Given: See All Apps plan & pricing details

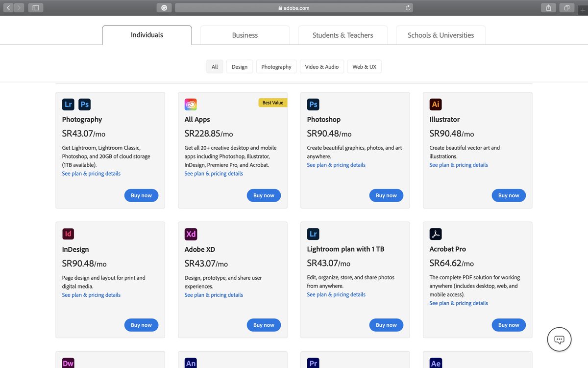Looking at the screenshot, I should click(214, 174).
